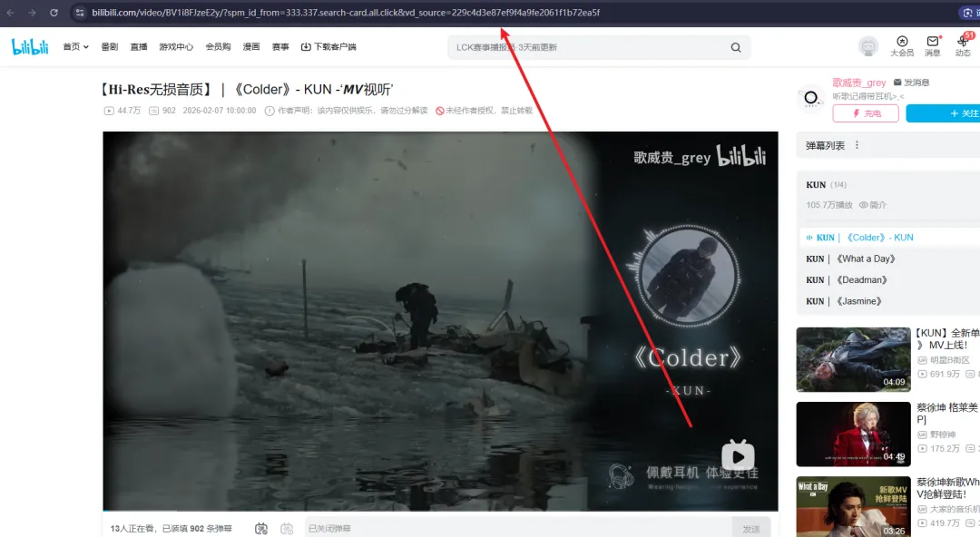Click the play icon on video
Viewport: 980px width, 537px height.
[x=738, y=455]
